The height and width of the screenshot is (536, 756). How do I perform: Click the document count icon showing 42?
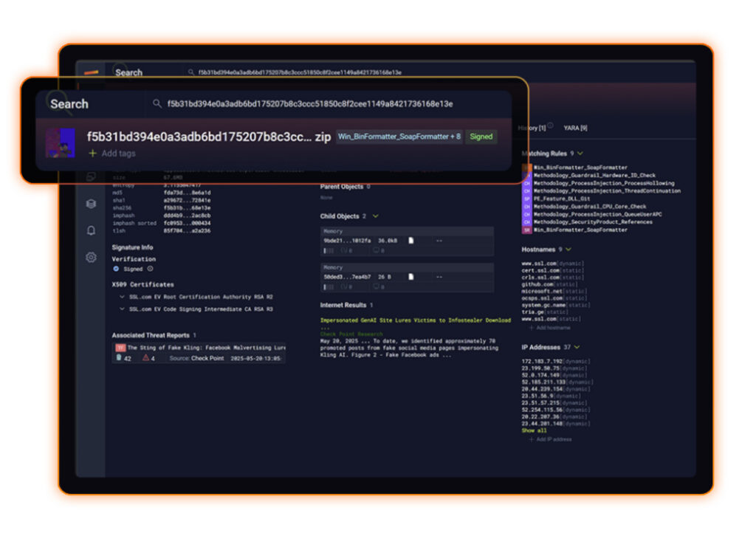[119, 357]
